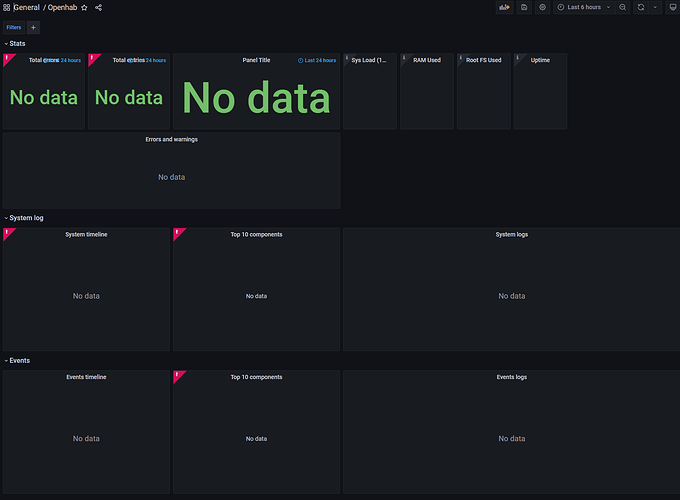680x500 pixels.
Task: Save the dashboard with the disk icon
Action: coord(524,7)
